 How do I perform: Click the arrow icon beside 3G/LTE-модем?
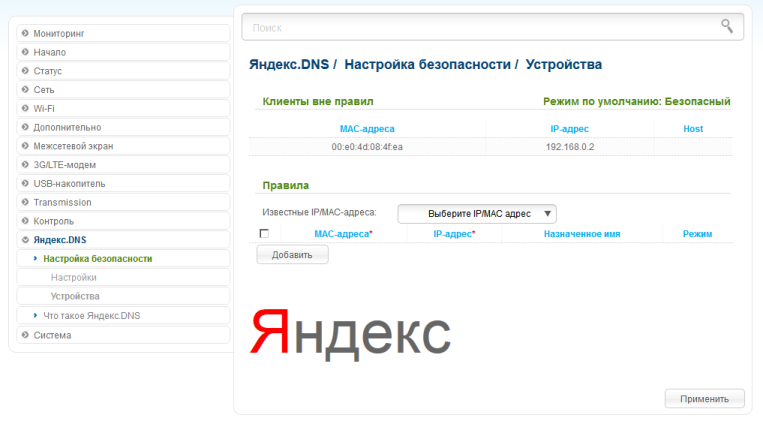25,165
